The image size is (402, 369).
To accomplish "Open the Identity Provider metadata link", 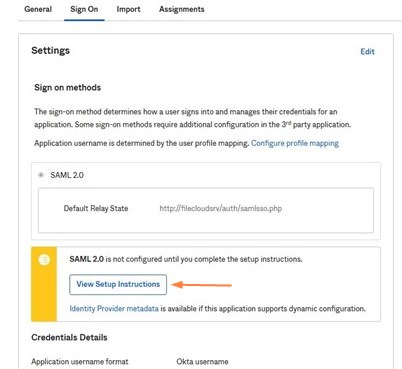I will coord(114,308).
